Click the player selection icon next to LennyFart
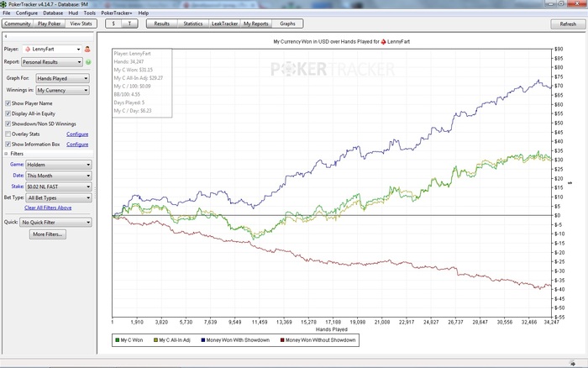588x368 pixels. point(87,49)
